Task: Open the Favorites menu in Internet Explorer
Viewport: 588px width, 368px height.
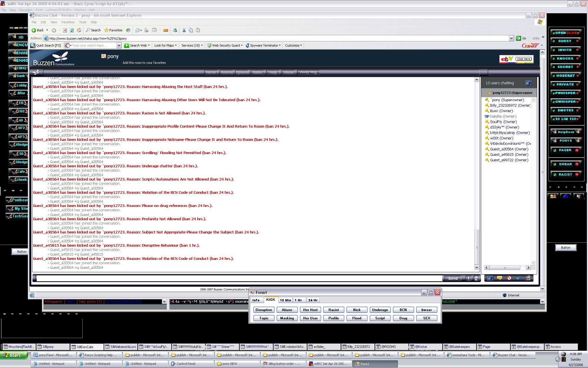Action: 68,22
